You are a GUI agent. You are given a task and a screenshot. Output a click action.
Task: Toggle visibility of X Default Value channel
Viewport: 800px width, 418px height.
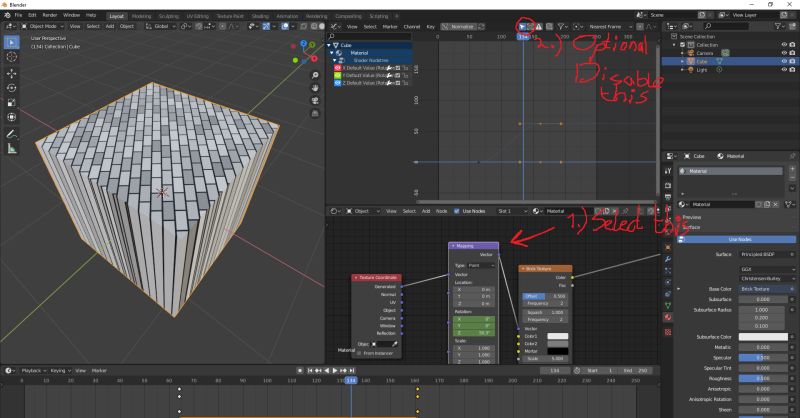pos(337,68)
